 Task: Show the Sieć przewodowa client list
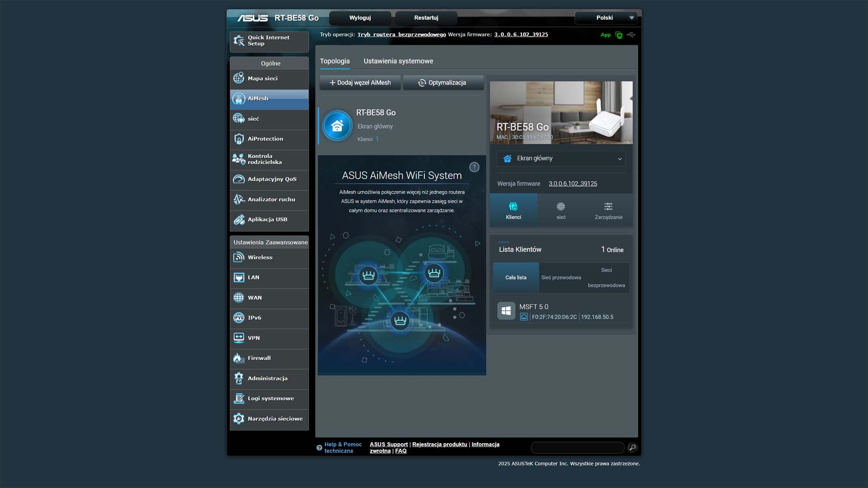tap(561, 277)
